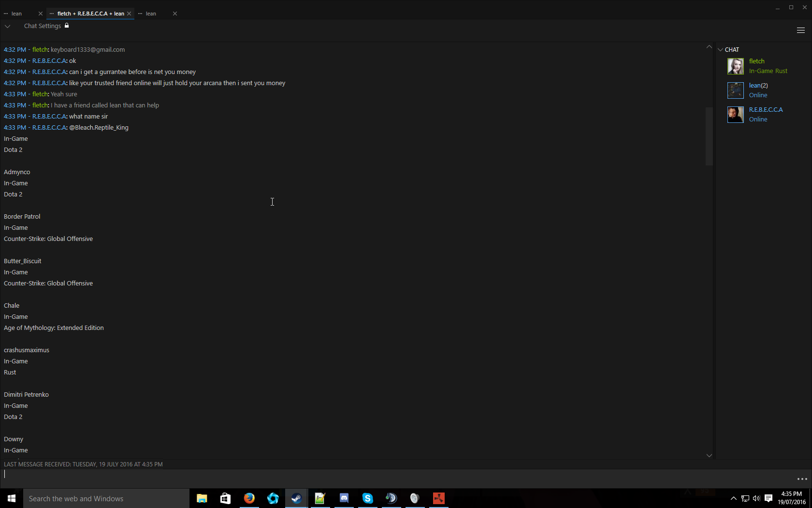Open the more options ellipsis by message box
This screenshot has width=812, height=508.
tap(802, 479)
